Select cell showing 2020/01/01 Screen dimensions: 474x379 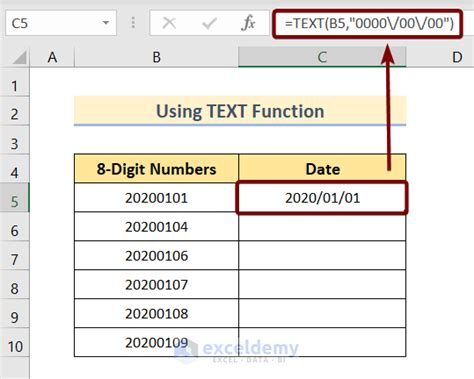(322, 198)
